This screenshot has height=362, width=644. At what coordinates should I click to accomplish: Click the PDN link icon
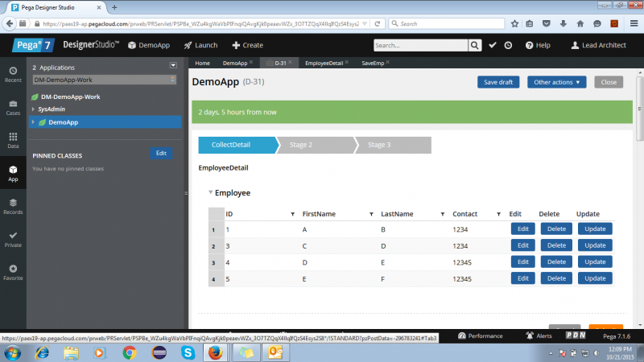[x=576, y=335]
